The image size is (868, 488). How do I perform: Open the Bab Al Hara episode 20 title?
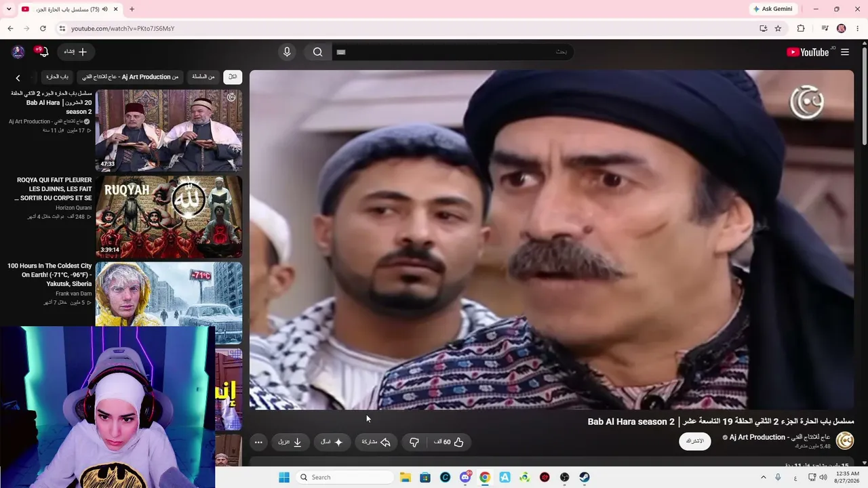coord(52,102)
